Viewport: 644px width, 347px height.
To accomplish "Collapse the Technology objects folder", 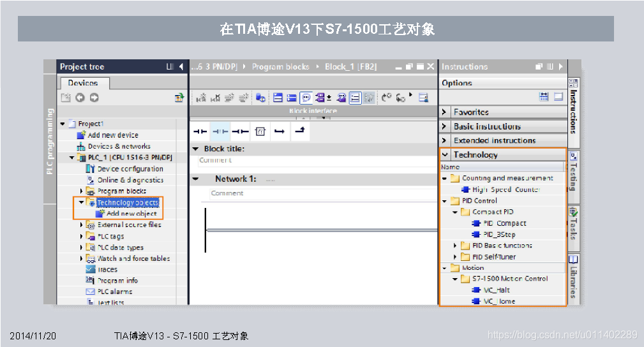I will 81,202.
